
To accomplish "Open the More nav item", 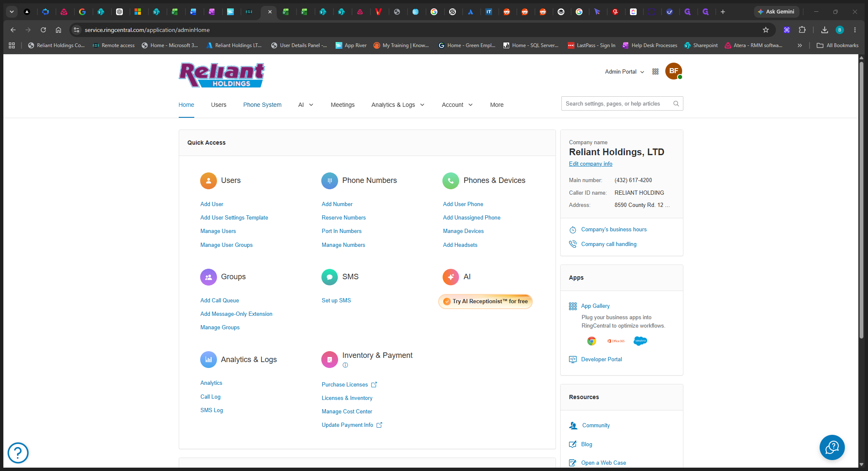I will pyautogui.click(x=497, y=105).
